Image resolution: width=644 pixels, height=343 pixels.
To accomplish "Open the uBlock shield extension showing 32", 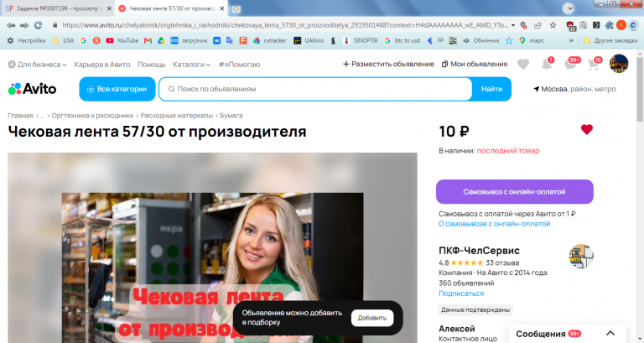I will tap(571, 26).
